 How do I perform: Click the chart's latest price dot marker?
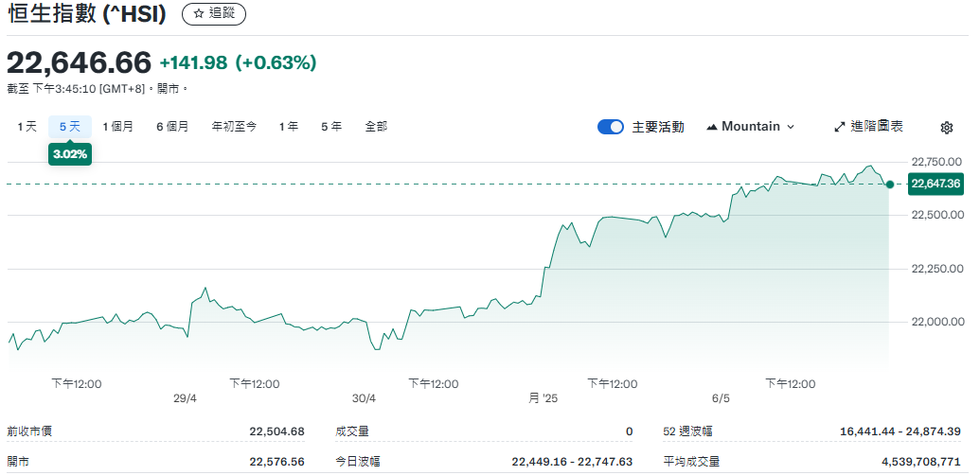(890, 185)
